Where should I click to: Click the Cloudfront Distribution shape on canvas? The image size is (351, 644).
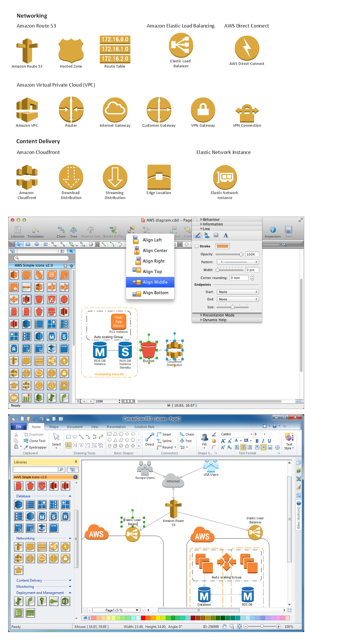(x=175, y=350)
